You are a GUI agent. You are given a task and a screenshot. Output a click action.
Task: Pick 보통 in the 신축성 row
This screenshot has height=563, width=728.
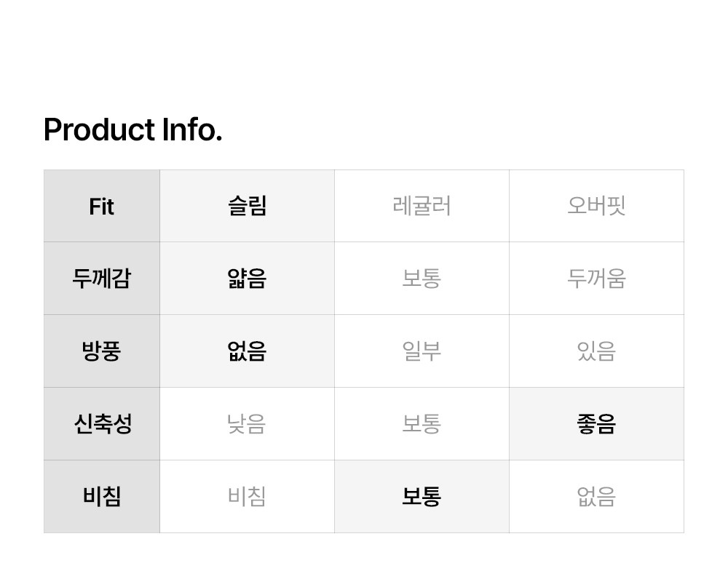pyautogui.click(x=422, y=424)
